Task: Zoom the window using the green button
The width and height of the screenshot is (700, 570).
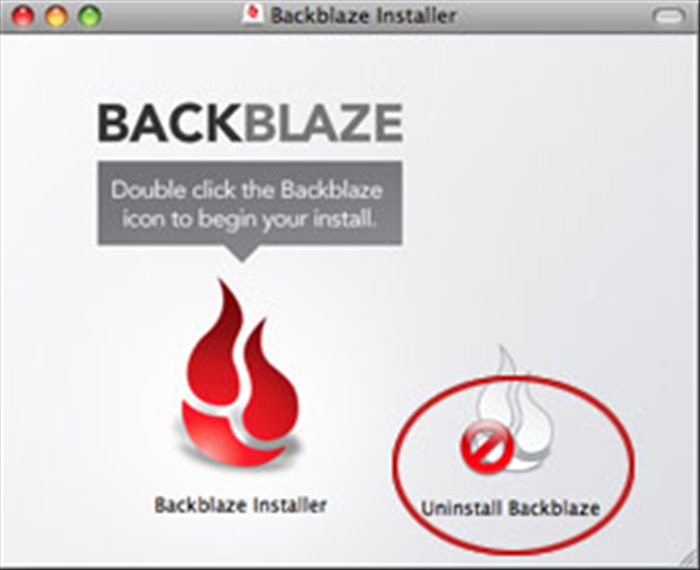Action: click(90, 16)
